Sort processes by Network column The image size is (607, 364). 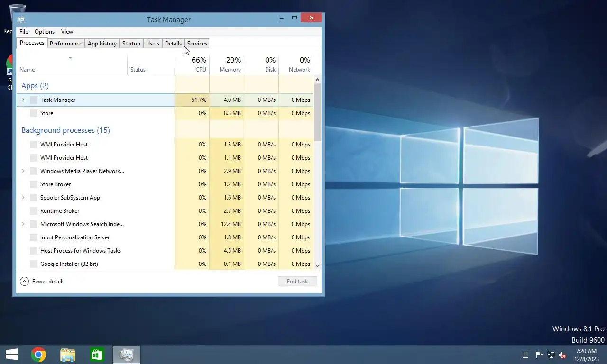click(296, 65)
